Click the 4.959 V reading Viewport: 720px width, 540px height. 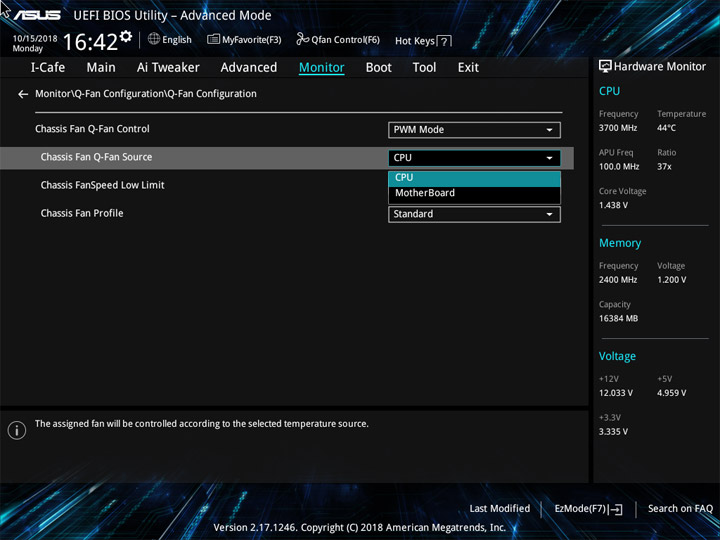671,394
